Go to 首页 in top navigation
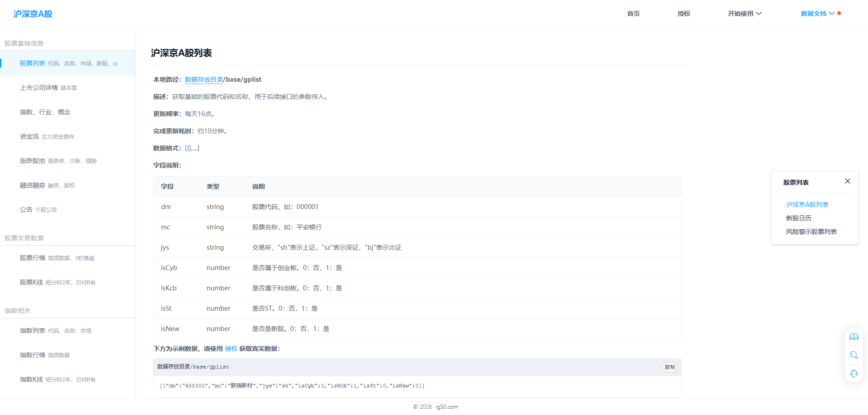This screenshot has height=415, width=868. click(x=633, y=14)
